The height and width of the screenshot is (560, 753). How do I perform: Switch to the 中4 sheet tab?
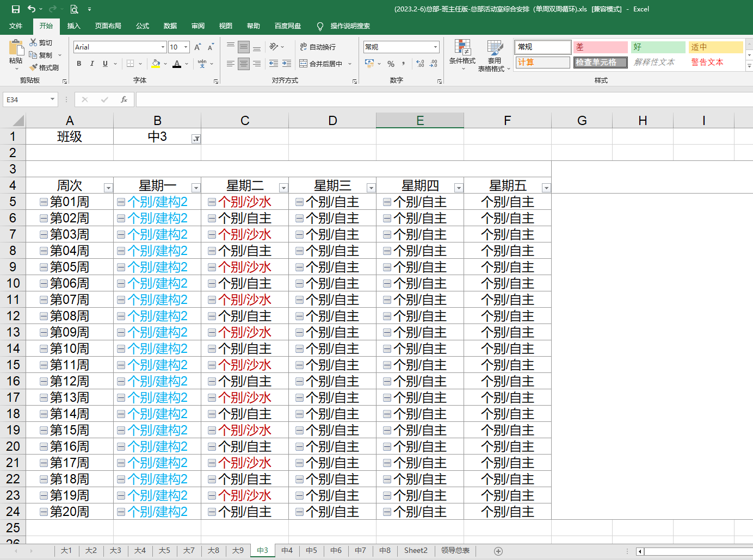tap(287, 551)
